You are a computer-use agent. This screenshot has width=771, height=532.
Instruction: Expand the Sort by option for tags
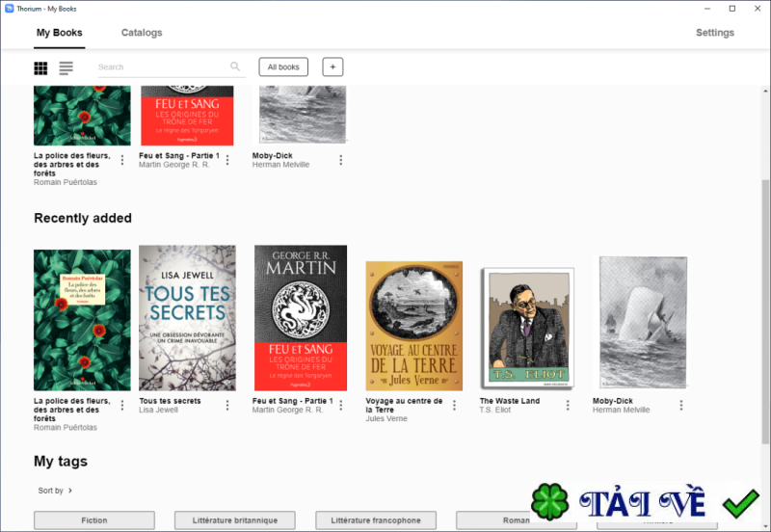(55, 491)
